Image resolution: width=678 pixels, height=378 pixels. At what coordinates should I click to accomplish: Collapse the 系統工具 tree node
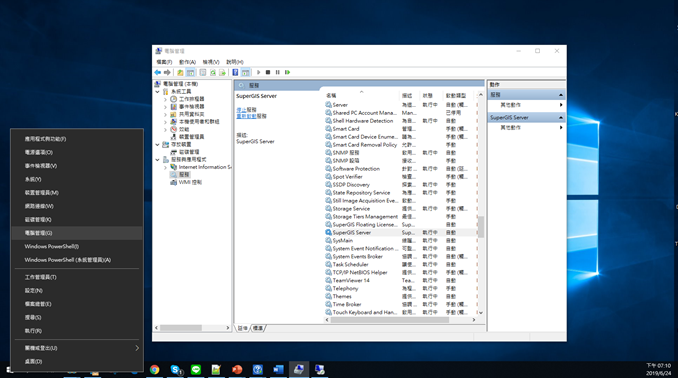click(158, 92)
